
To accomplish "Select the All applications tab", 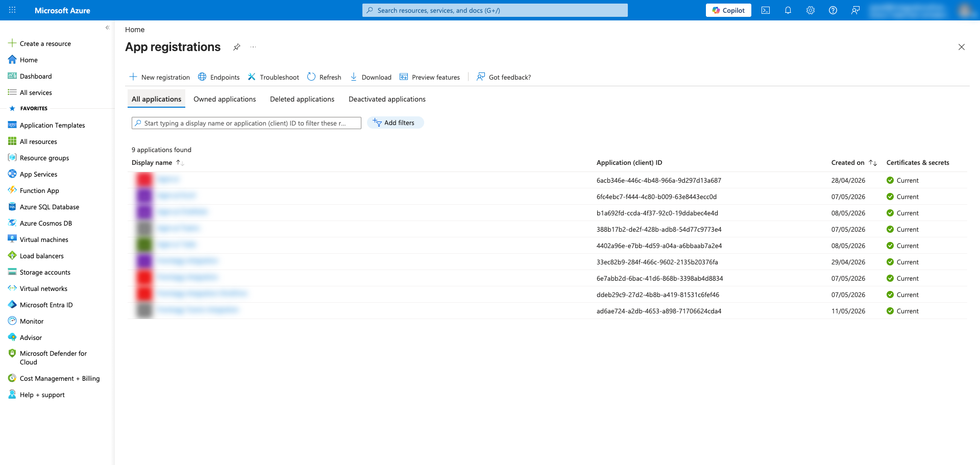I will point(156,99).
